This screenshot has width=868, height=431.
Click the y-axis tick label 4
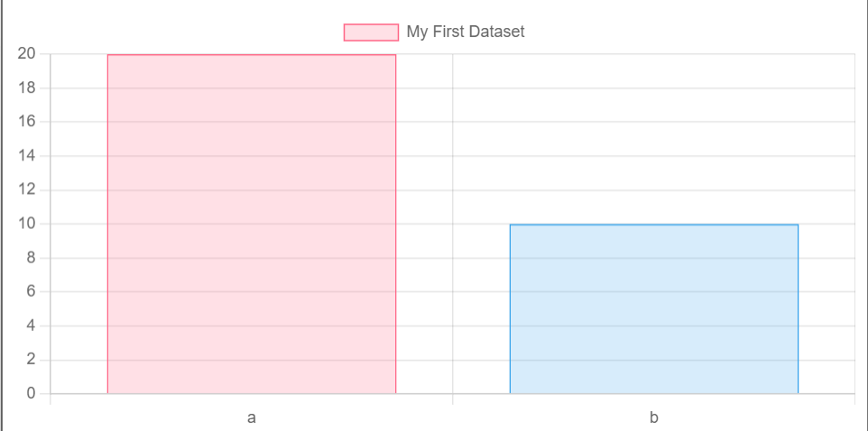point(31,326)
